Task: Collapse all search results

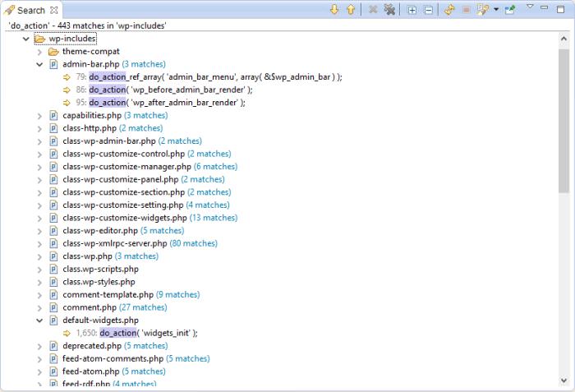Action: pyautogui.click(x=428, y=10)
